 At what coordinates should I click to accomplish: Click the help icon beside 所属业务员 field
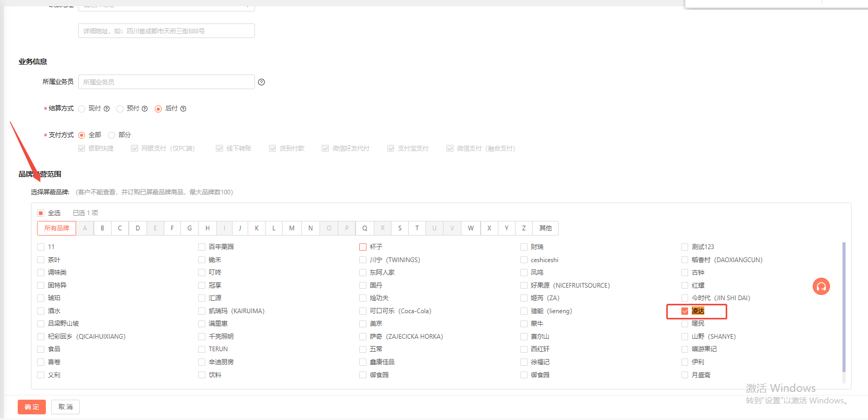pos(262,82)
